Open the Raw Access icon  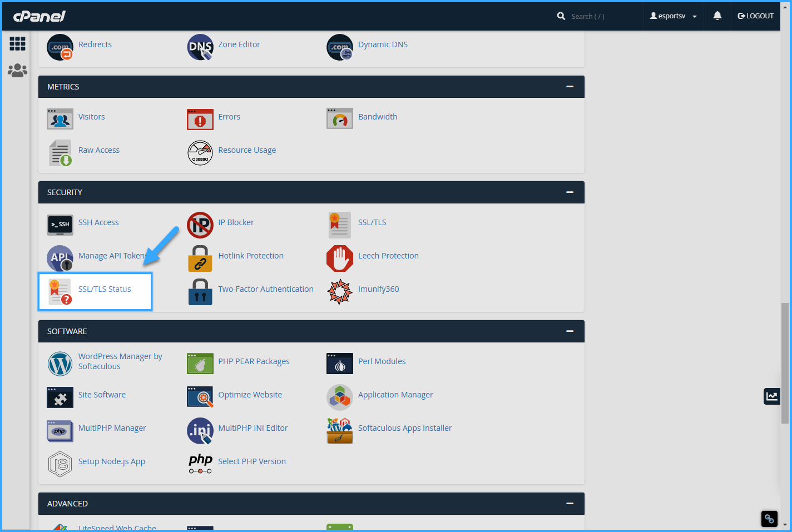60,153
